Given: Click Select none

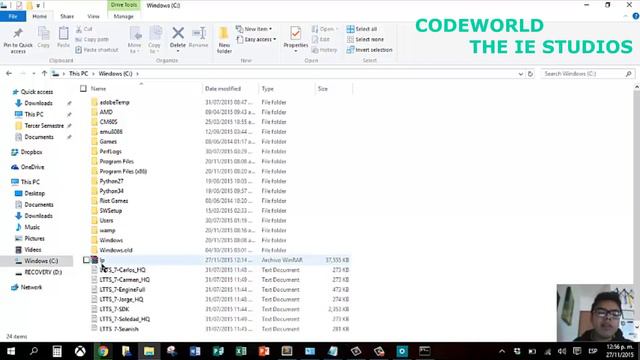Looking at the screenshot, I should (365, 40).
